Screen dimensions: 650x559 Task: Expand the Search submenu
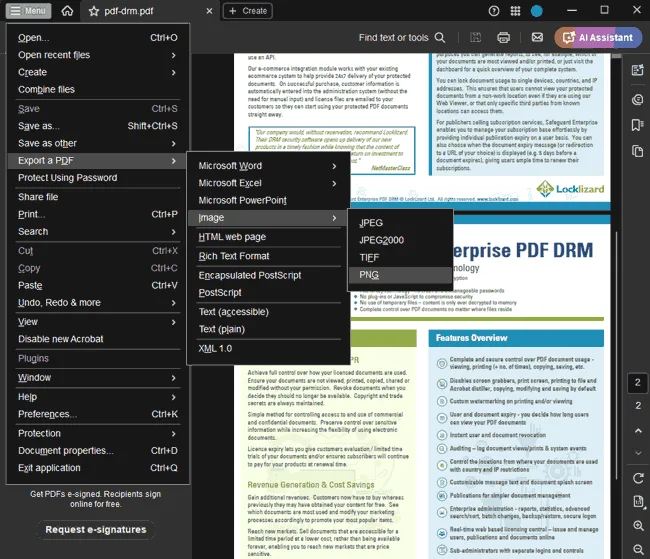pos(98,231)
